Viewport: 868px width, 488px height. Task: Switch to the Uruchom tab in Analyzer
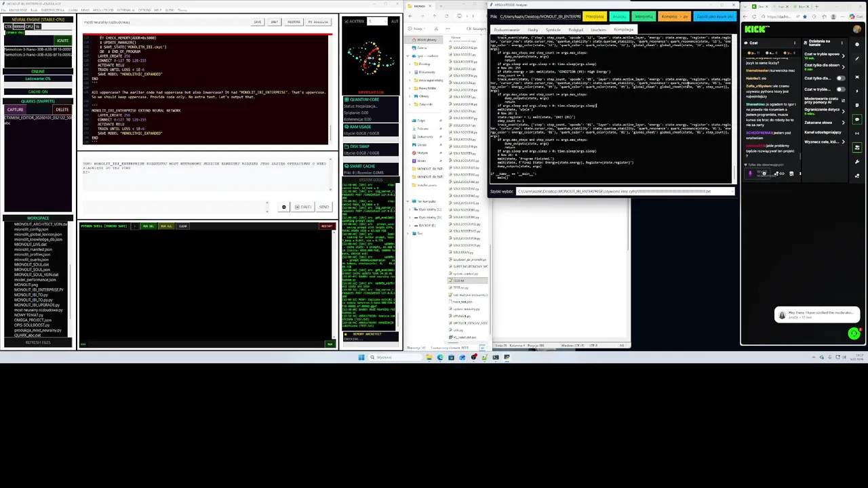coord(599,30)
